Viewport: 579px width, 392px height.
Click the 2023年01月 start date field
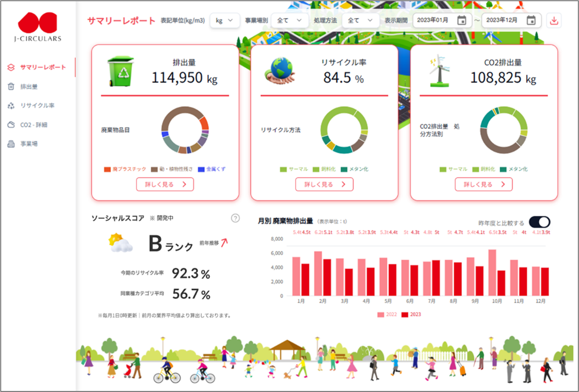442,20
